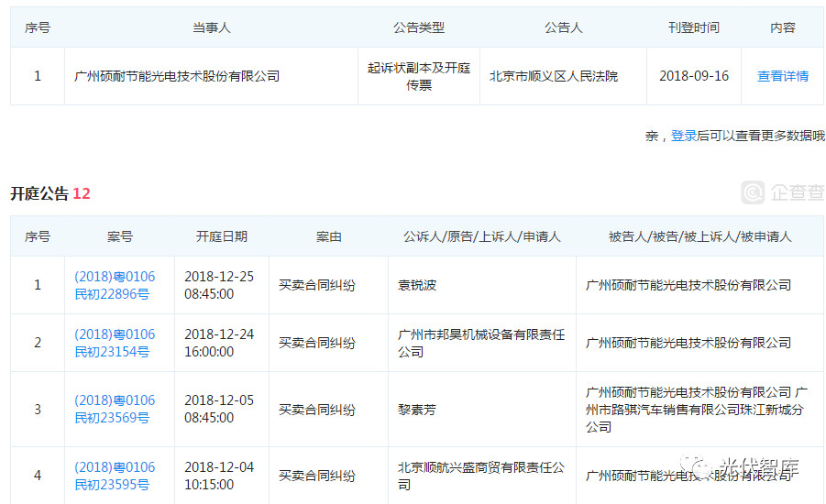Open case (2018)粤0106民初23569号

point(115,410)
